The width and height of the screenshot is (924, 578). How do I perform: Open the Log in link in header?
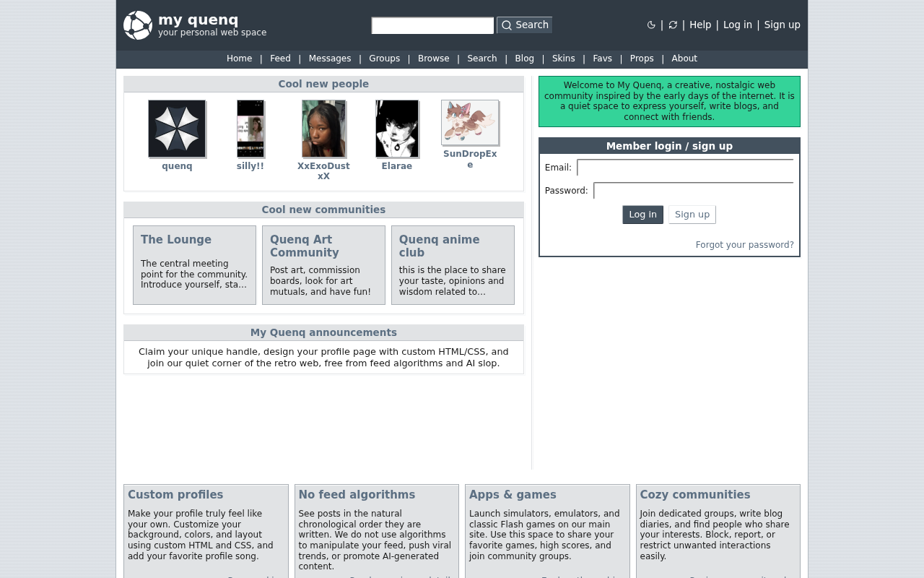(x=738, y=25)
